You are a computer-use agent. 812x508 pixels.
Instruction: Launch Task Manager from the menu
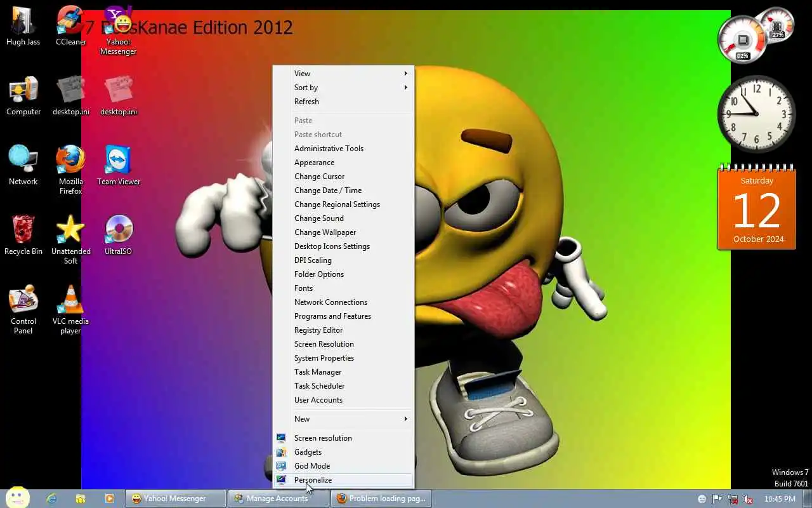click(343, 372)
